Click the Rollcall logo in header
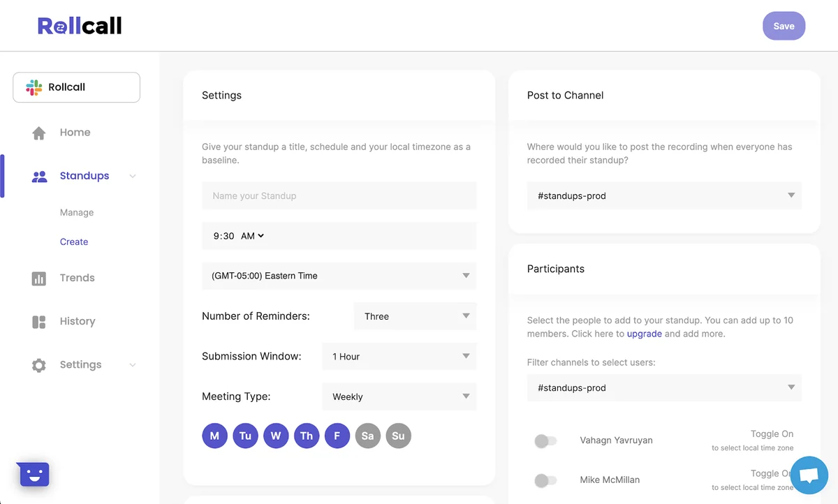This screenshot has height=504, width=838. (80, 27)
